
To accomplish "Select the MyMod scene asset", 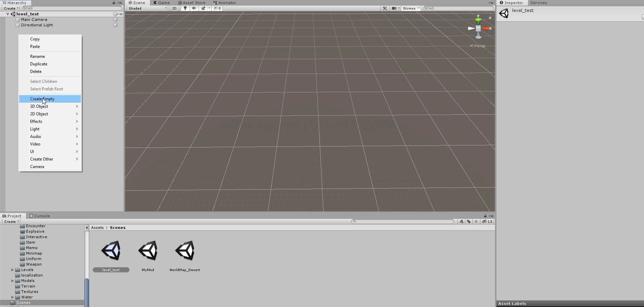I will [x=148, y=256].
